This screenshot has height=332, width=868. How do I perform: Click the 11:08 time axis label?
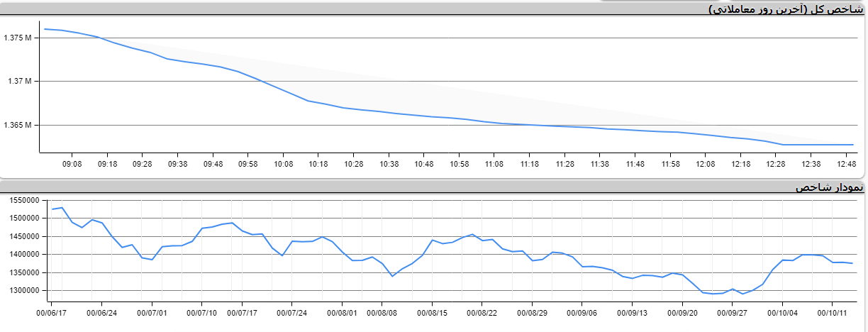coord(494,164)
